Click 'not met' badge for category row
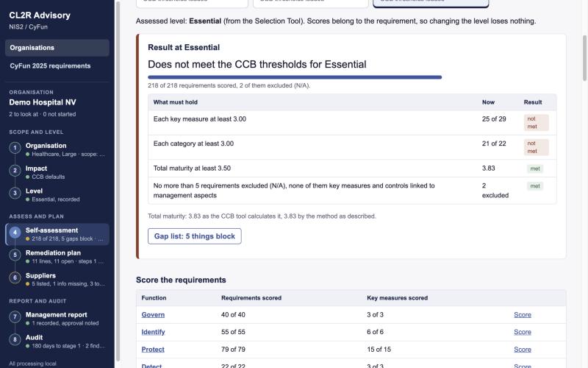 coord(536,147)
